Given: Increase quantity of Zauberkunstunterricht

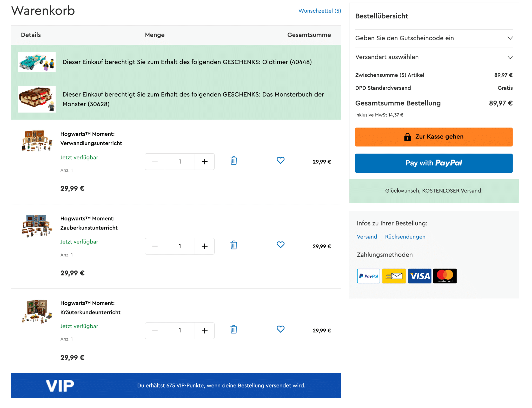Looking at the screenshot, I should (205, 246).
